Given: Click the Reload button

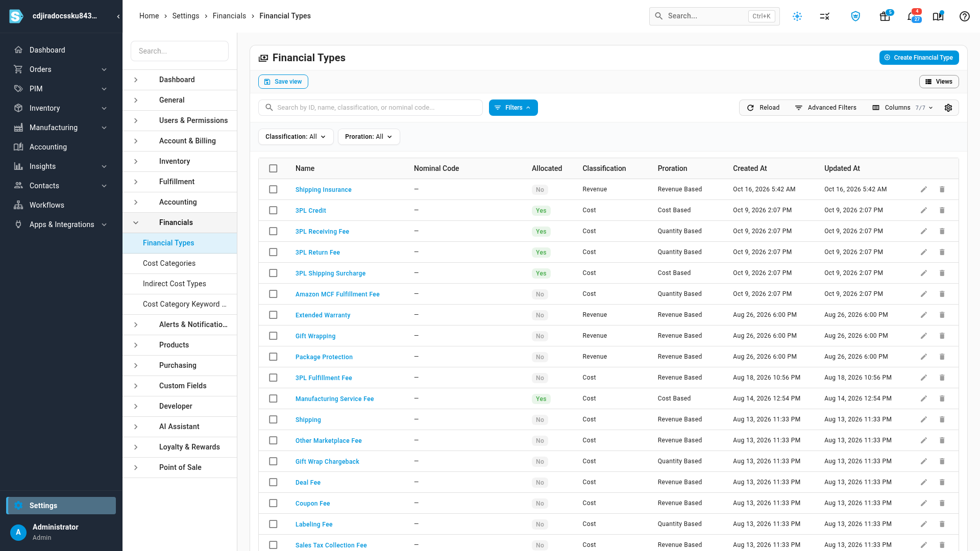Looking at the screenshot, I should (764, 108).
